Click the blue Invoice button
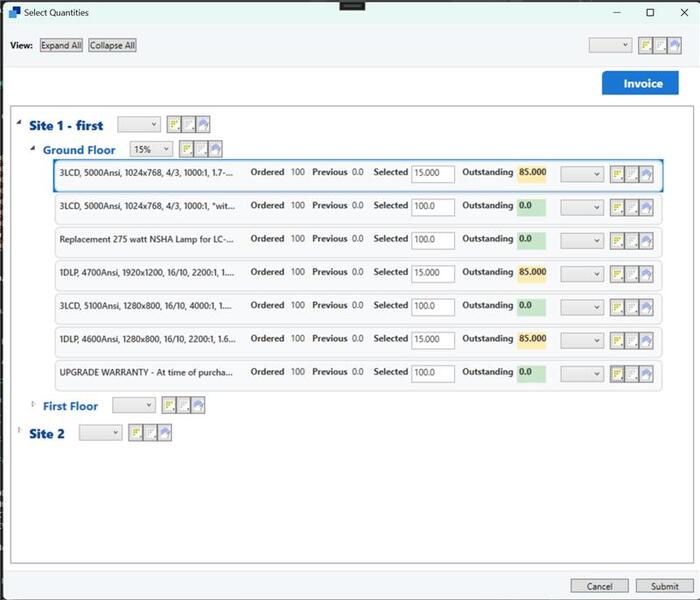700x600 pixels. pos(640,83)
